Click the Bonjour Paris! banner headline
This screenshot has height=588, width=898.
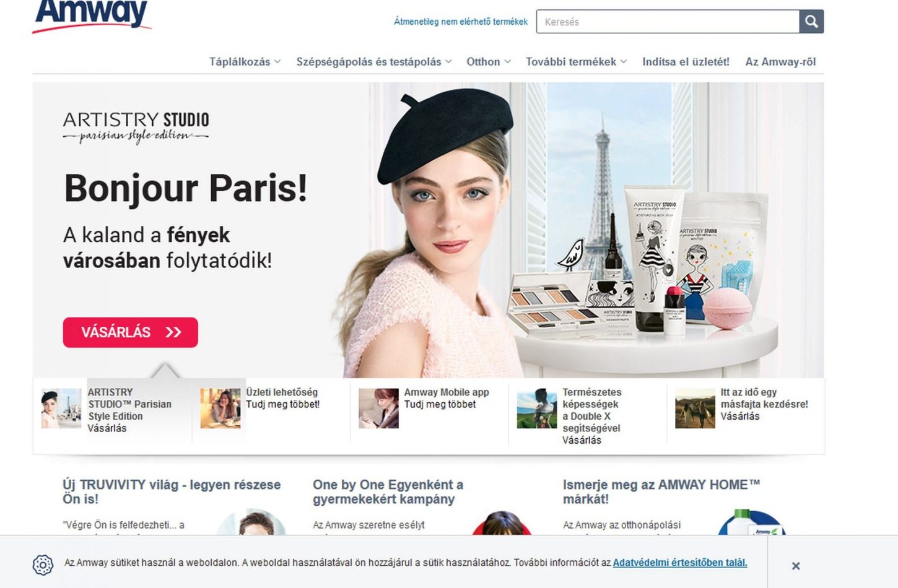tap(186, 188)
